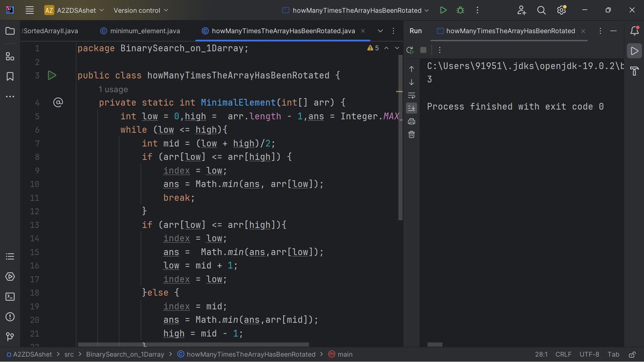Click the 28:1 caret position indicator
The height and width of the screenshot is (362, 644).
click(x=541, y=354)
